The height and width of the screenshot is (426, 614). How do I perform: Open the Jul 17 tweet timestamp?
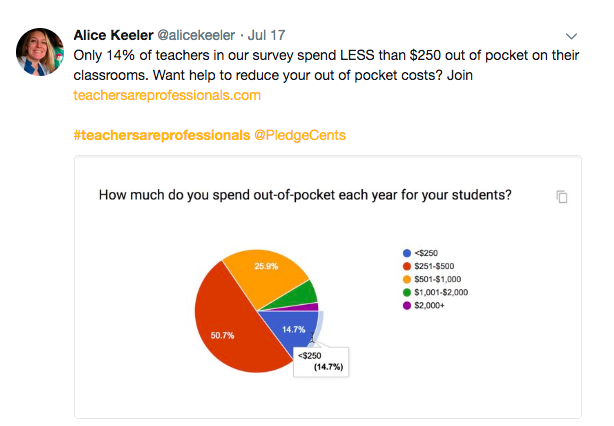[266, 35]
